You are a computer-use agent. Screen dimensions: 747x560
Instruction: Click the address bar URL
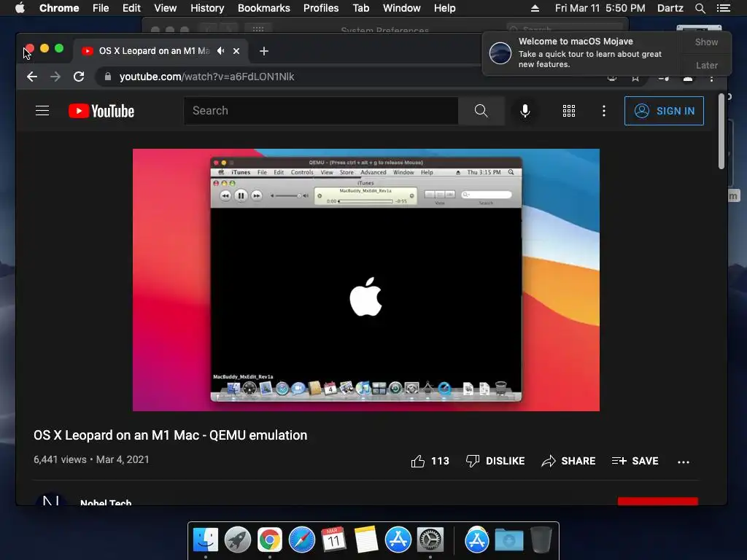click(x=206, y=77)
